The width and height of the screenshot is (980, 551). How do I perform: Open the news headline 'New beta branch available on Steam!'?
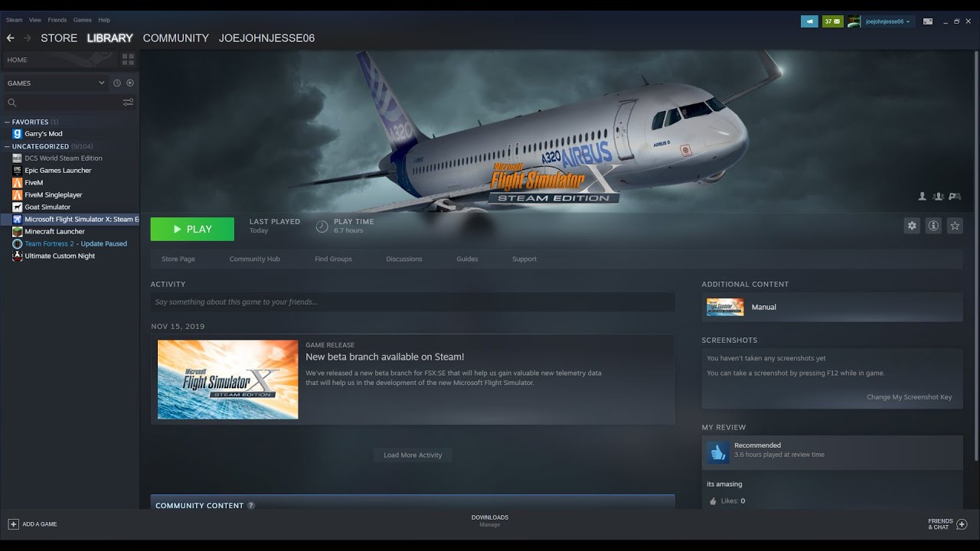384,357
